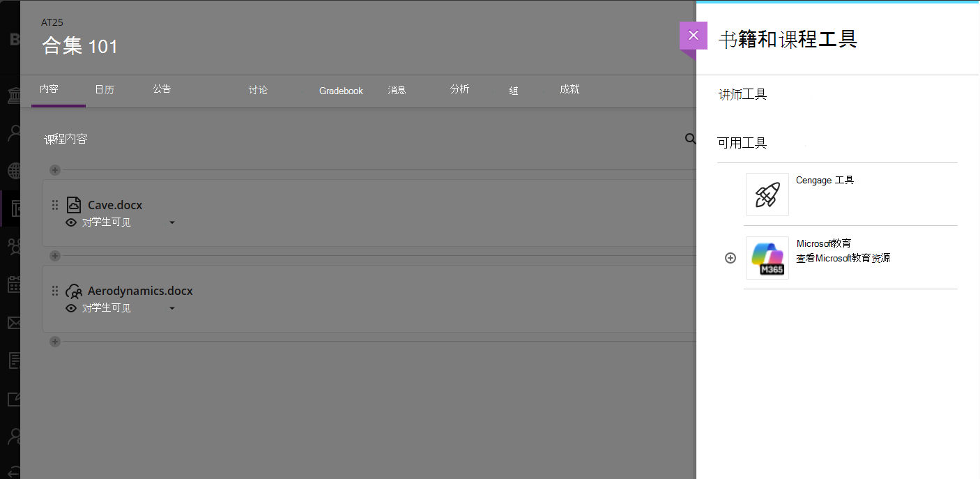Switch to the 内容 tab

click(49, 89)
